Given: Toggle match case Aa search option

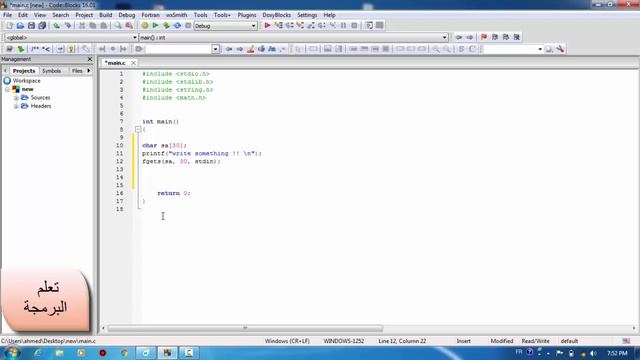Looking at the screenshot, I should 272,49.
